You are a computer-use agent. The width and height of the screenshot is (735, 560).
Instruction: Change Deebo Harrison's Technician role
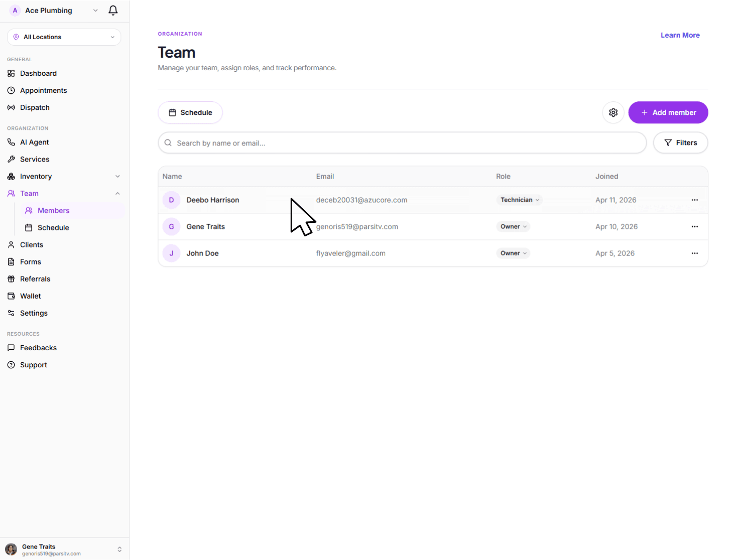(520, 200)
